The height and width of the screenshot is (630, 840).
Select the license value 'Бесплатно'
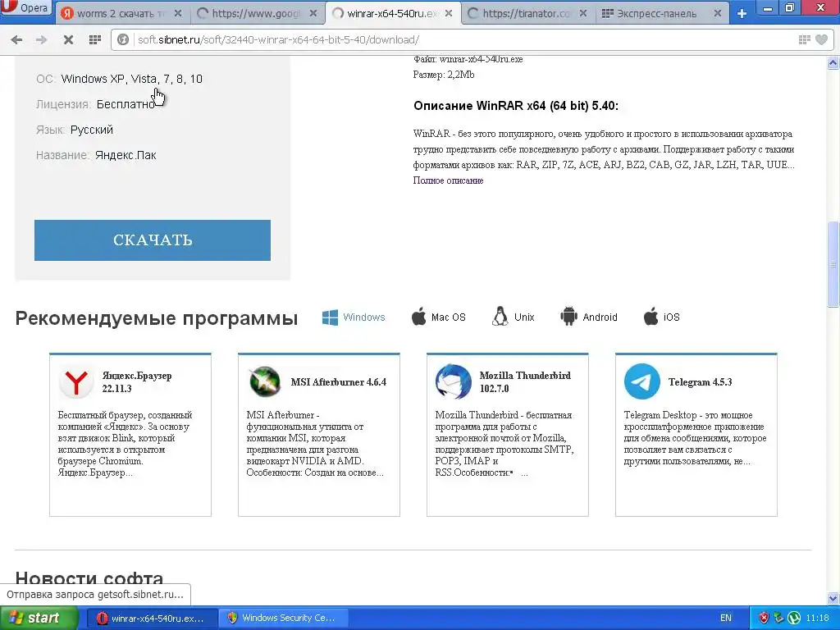pos(126,104)
